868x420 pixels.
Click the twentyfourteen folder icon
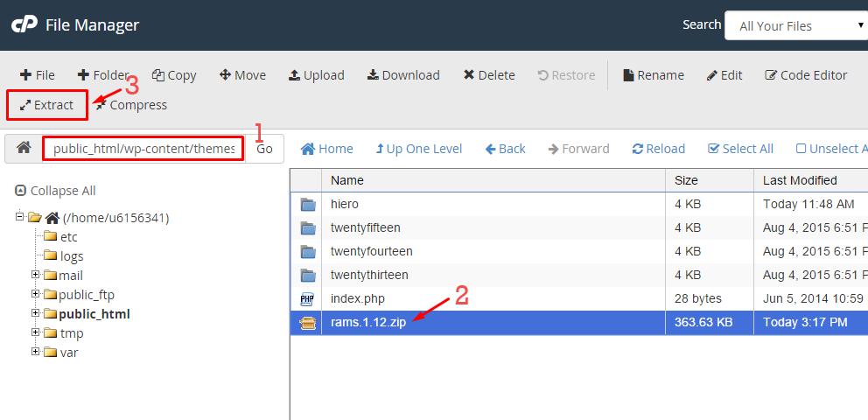click(x=308, y=252)
